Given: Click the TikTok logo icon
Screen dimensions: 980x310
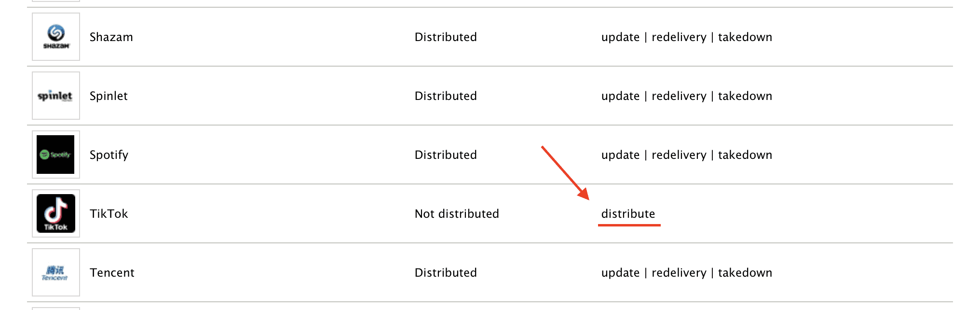Looking at the screenshot, I should (56, 213).
